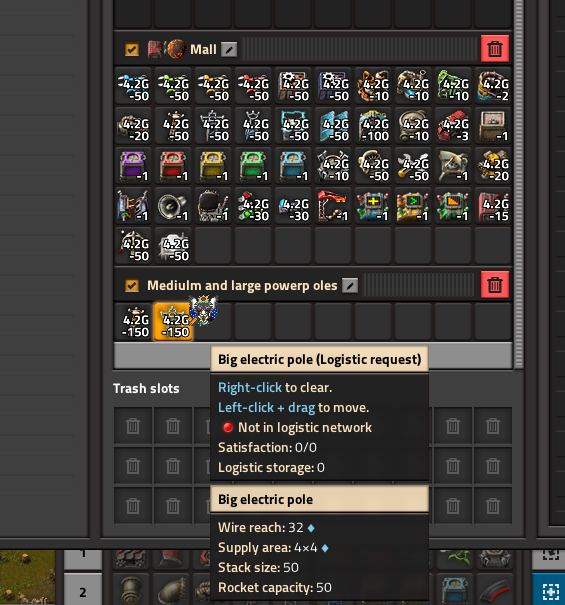Screen dimensions: 565x605
Task: Click the first empty trash slot
Action: [133, 426]
